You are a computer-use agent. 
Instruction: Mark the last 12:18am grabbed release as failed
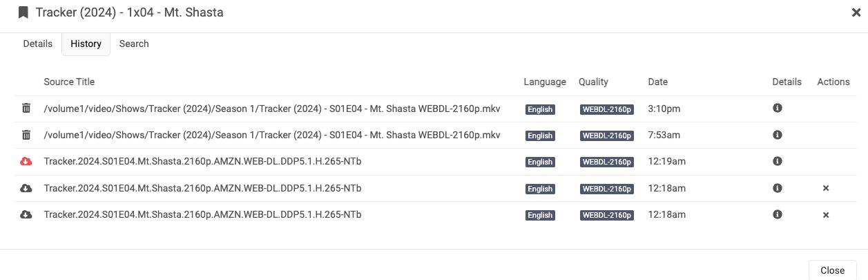click(x=826, y=215)
